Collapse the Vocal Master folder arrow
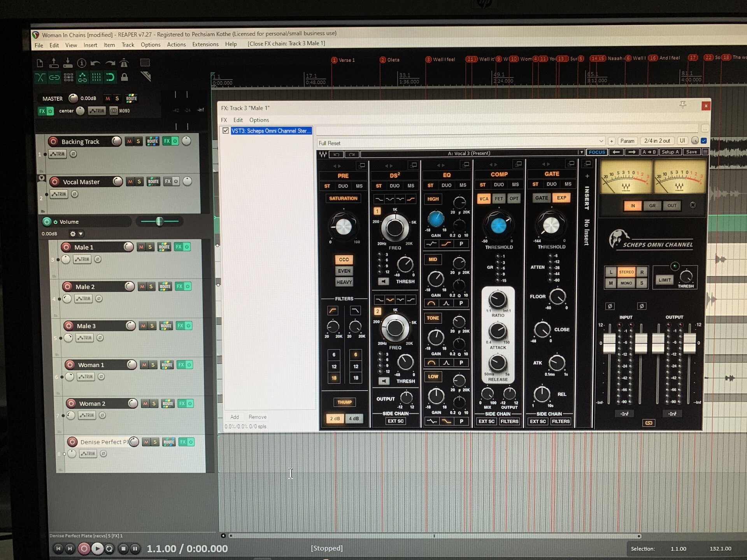The width and height of the screenshot is (747, 560). pos(42,178)
